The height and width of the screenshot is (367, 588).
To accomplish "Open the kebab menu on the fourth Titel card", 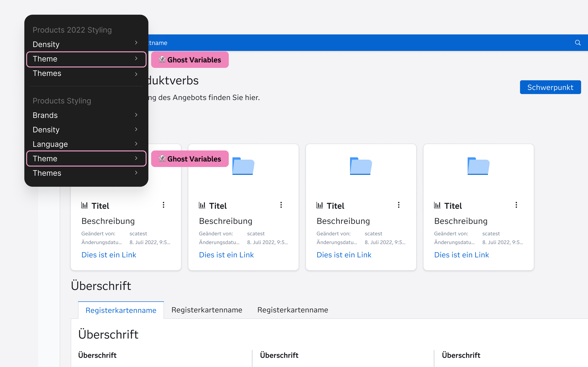I will click(x=516, y=205).
